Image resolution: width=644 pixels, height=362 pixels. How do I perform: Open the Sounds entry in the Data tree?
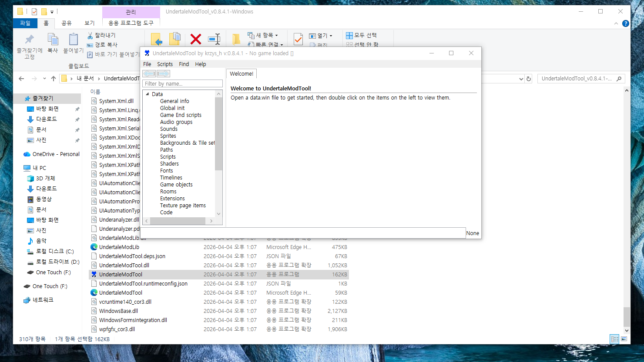click(x=168, y=129)
